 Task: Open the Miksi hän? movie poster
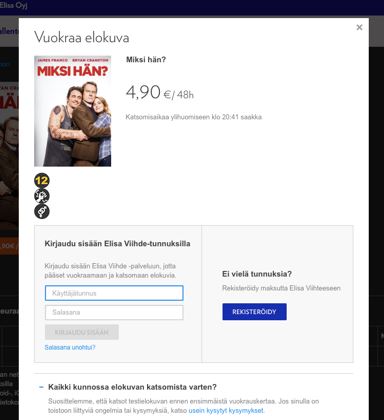(73, 111)
